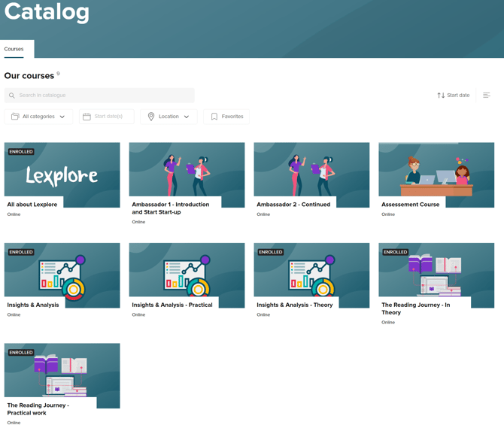Screen dimensions: 504x428
Task: Expand the All categories dropdown chevron
Action: pos(62,117)
